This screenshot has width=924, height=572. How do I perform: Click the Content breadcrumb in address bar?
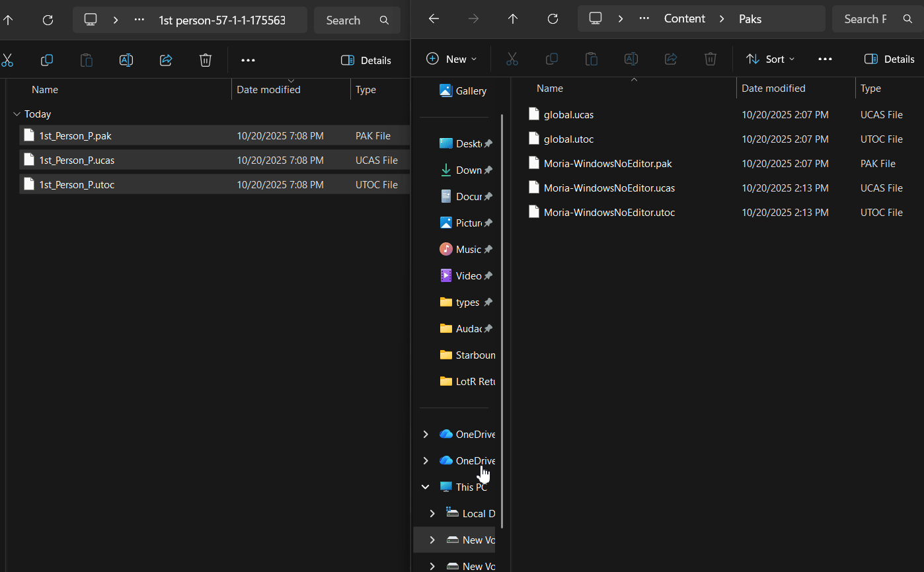(684, 19)
